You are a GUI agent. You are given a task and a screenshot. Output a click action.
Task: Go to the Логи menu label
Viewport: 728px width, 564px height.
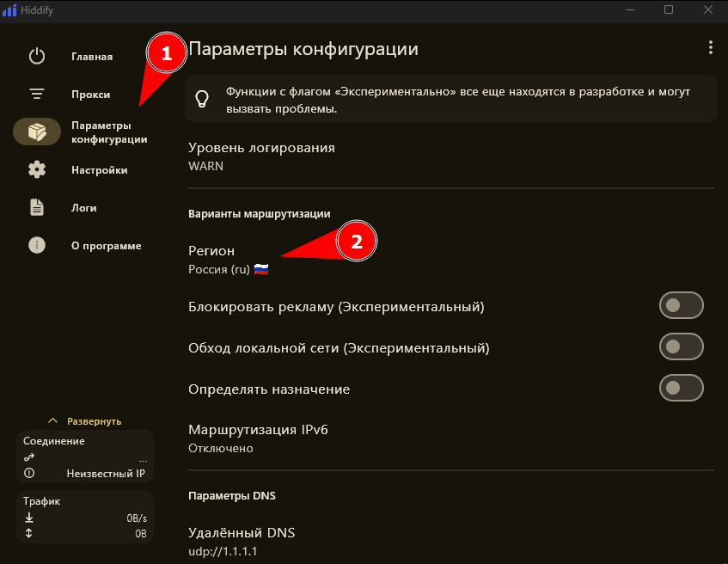84,208
